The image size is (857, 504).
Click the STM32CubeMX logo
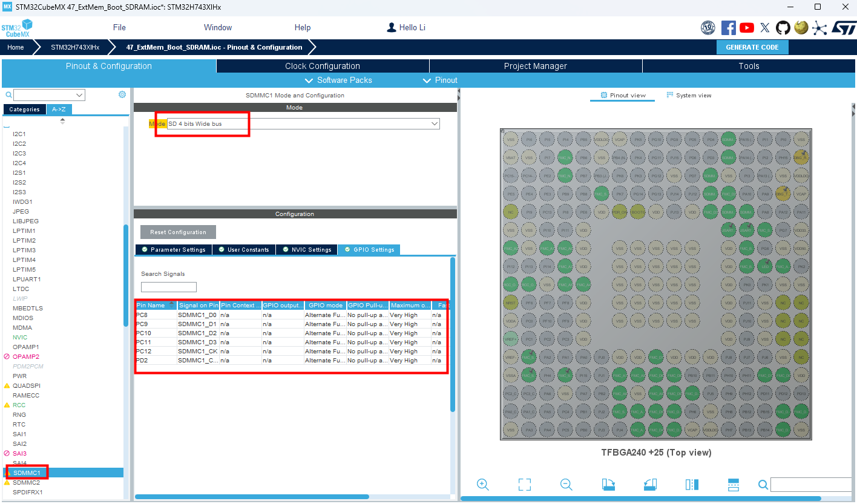coord(16,28)
